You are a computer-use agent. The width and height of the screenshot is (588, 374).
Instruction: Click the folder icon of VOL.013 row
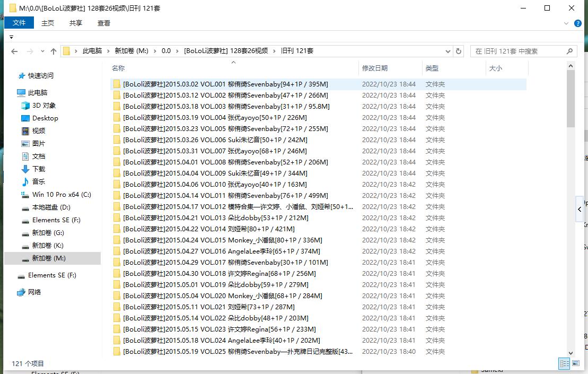(x=117, y=218)
